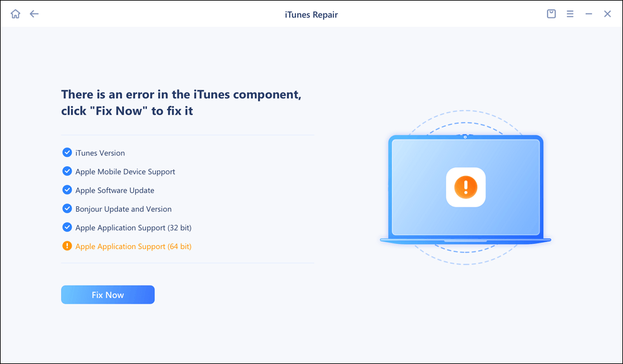Click checkmark beside Apple Mobile Device Support

67,171
